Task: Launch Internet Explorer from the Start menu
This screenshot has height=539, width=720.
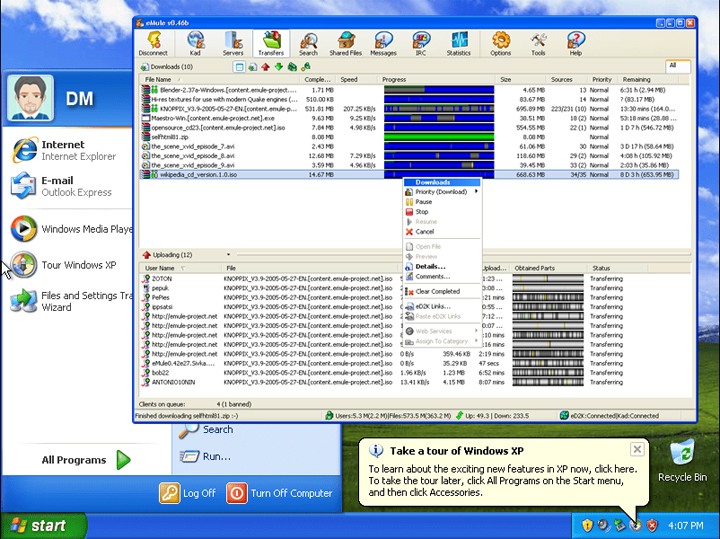Action: pos(62,150)
